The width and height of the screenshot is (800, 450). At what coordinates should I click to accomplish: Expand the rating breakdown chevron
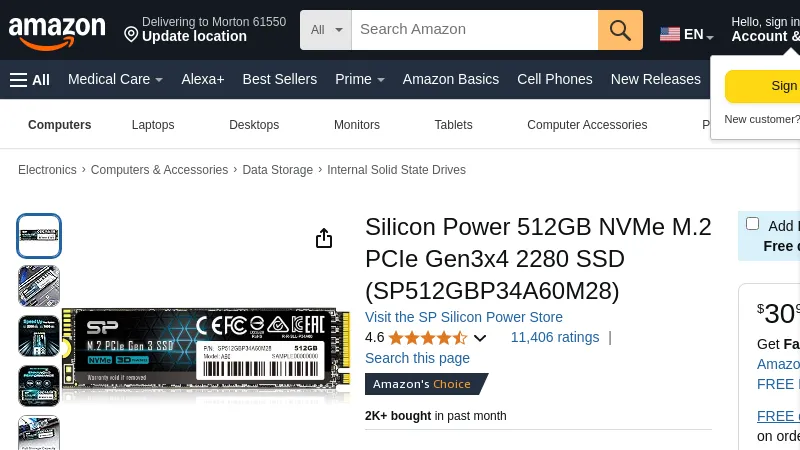(480, 338)
